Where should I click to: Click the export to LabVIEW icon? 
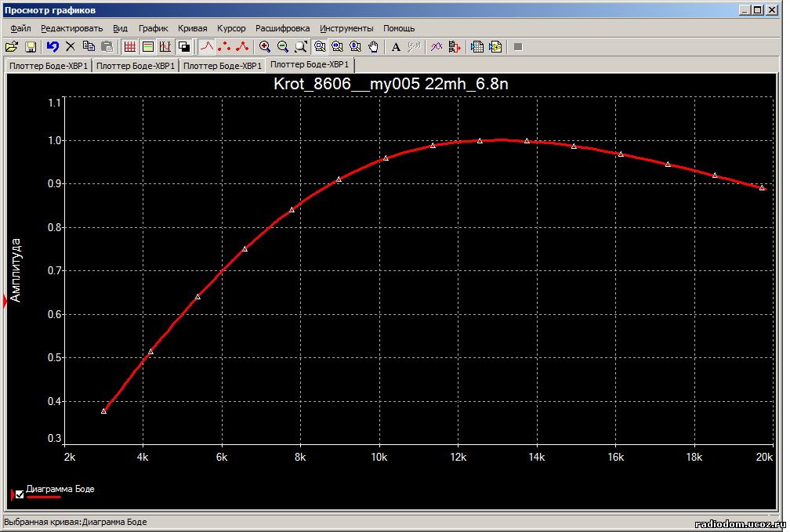coord(495,47)
